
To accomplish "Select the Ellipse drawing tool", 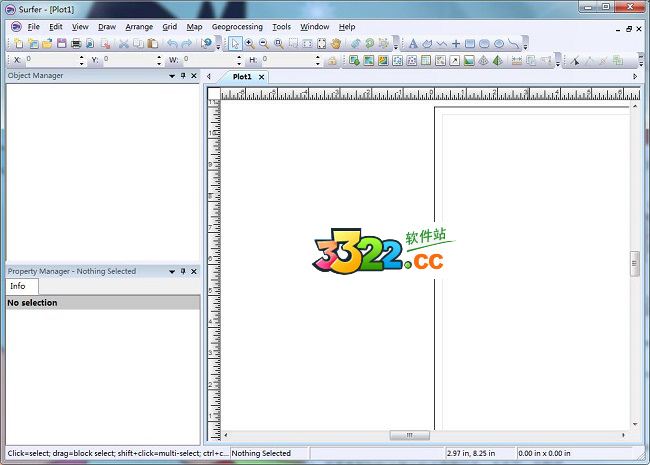I will click(x=499, y=43).
